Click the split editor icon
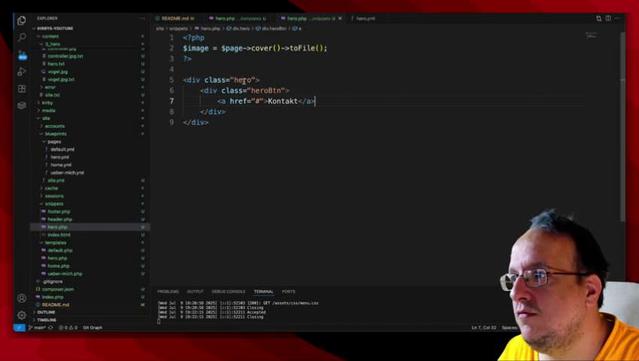Screen dimensions: 639x361 click(608, 18)
